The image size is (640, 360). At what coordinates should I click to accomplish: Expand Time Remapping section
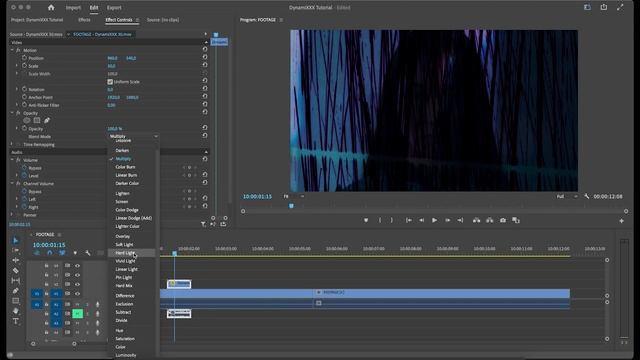coord(12,144)
